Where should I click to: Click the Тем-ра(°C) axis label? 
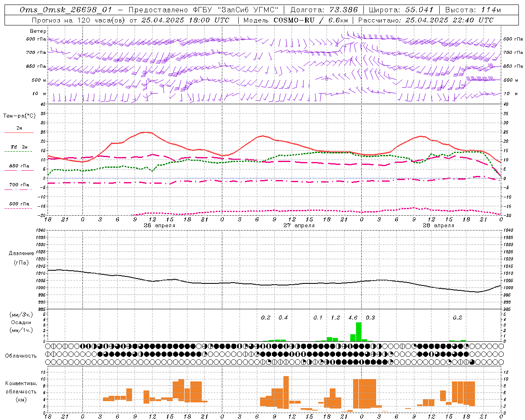[x=19, y=116]
